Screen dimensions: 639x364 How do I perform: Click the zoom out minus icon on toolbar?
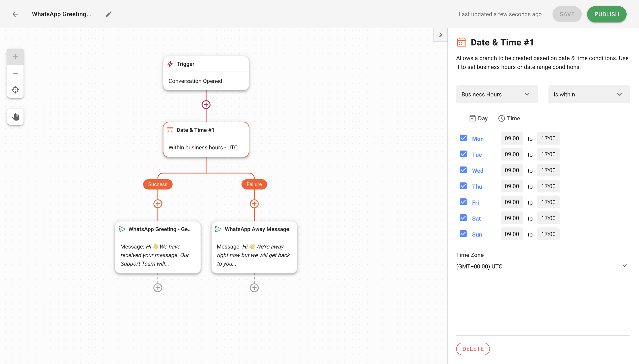16,73
